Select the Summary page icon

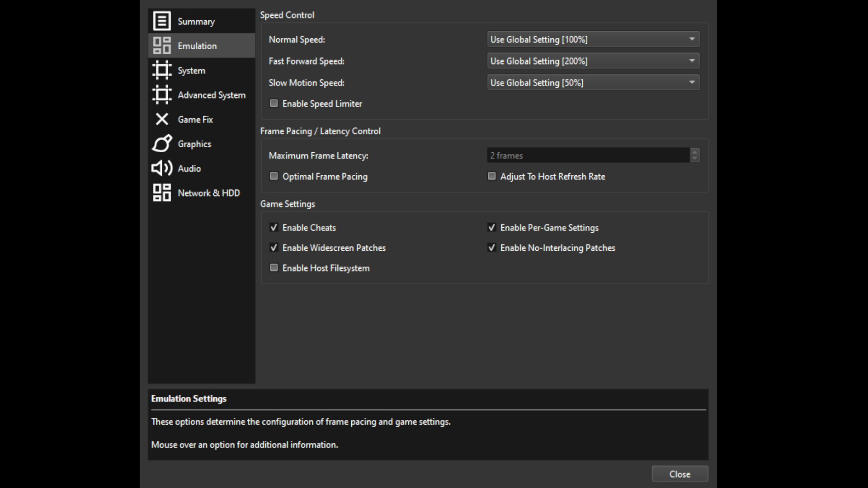[161, 21]
